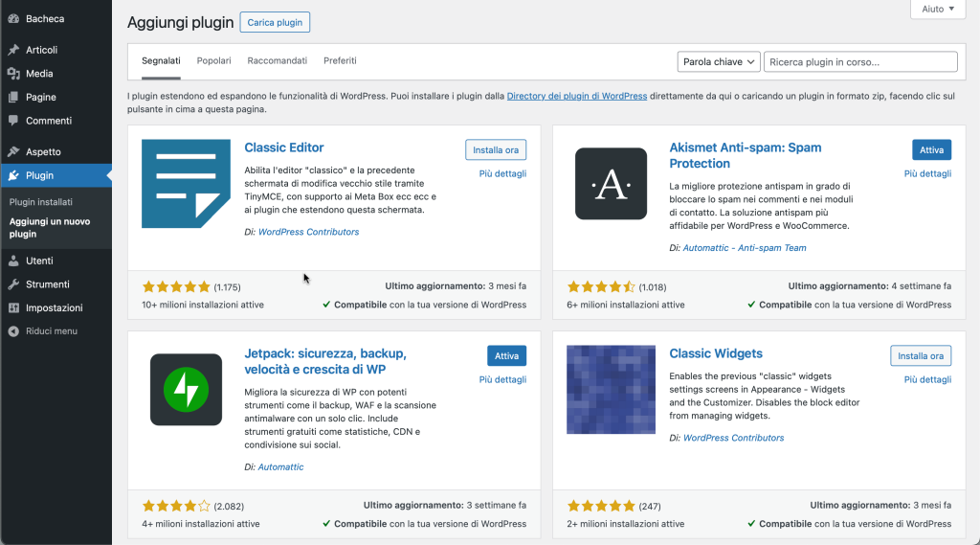Click the Impostazioni settings icon

13,307
